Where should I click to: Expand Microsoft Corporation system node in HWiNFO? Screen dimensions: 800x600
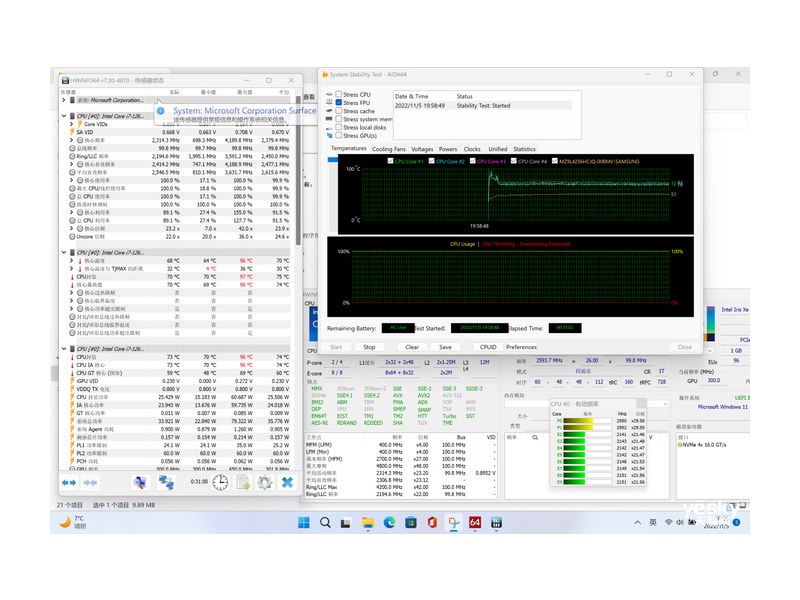[x=64, y=100]
